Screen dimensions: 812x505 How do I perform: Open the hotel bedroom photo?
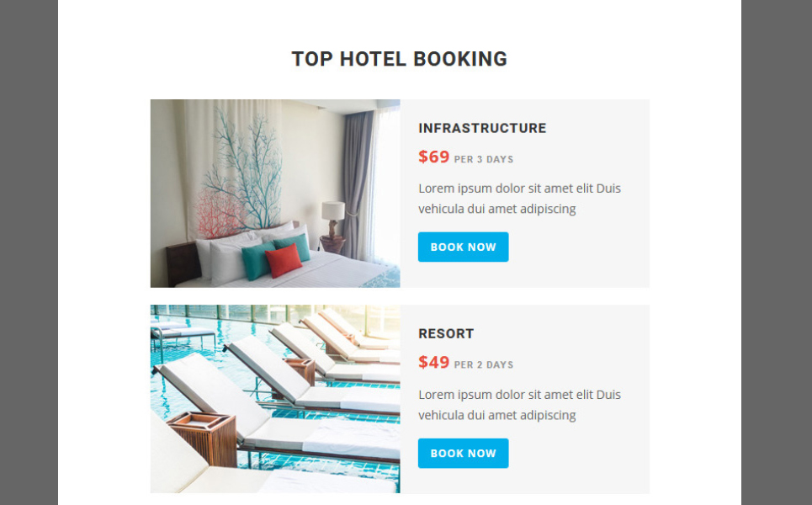275,194
